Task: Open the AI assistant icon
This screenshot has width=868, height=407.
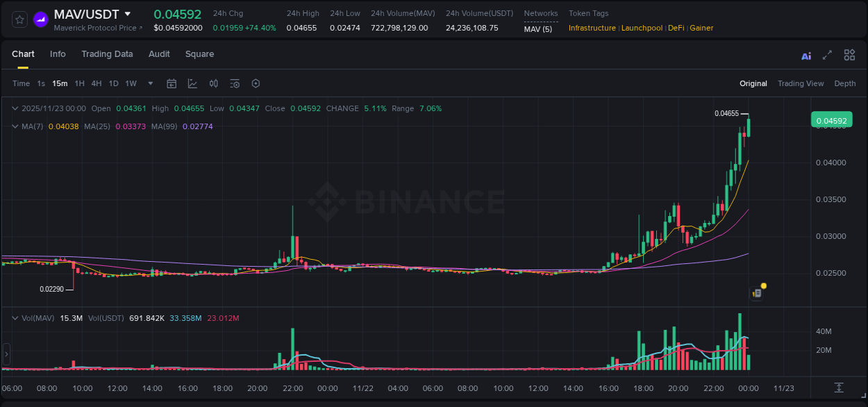Action: click(x=806, y=55)
